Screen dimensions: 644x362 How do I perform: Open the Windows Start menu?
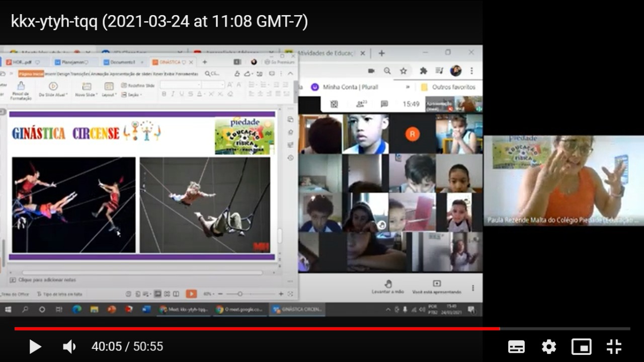(8, 309)
